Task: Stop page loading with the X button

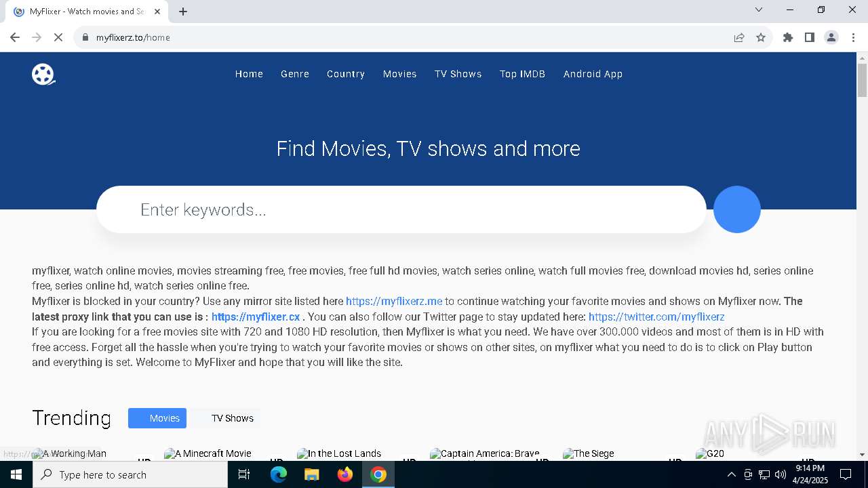Action: point(58,37)
